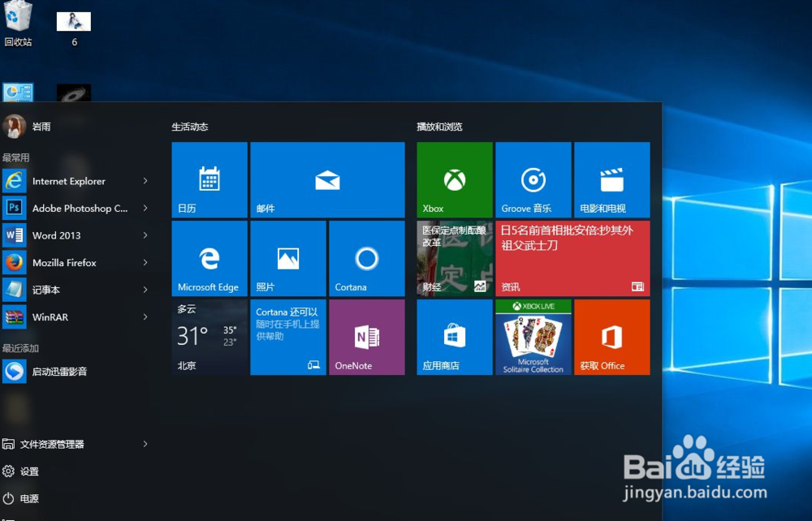
Task: Open the Cortana tile with circle icon
Action: [367, 258]
